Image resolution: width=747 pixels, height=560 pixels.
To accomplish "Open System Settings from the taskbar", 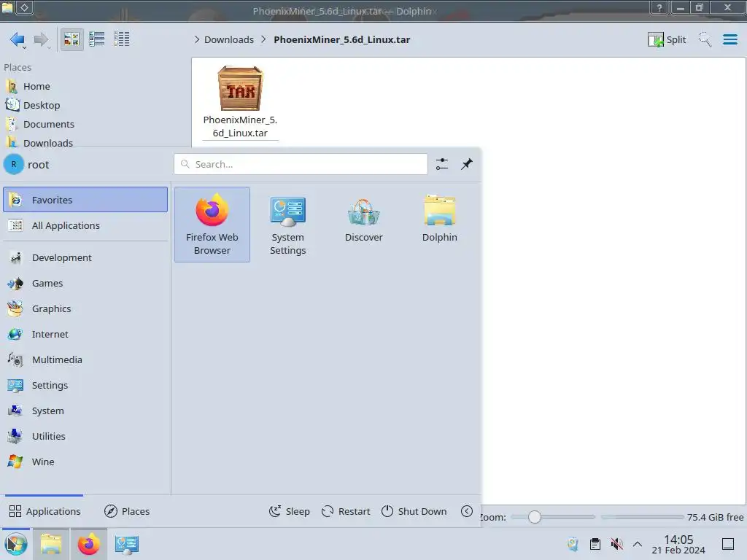I will click(126, 544).
